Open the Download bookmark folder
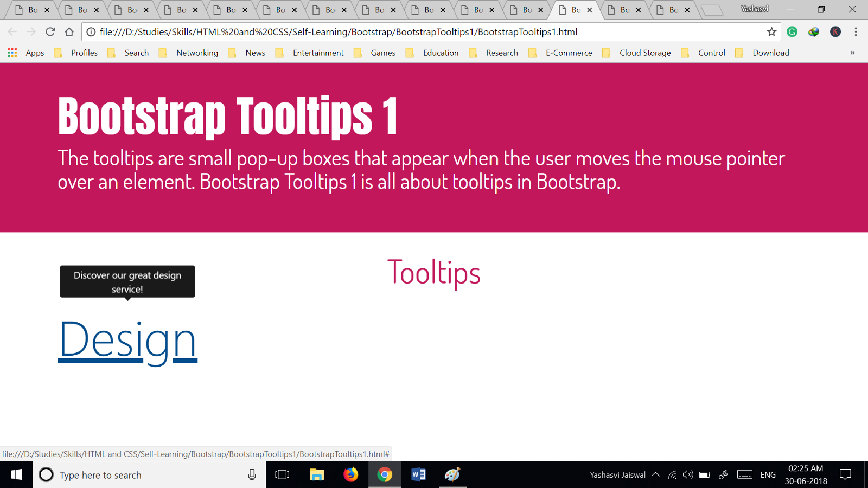Image resolution: width=868 pixels, height=488 pixels. (762, 53)
